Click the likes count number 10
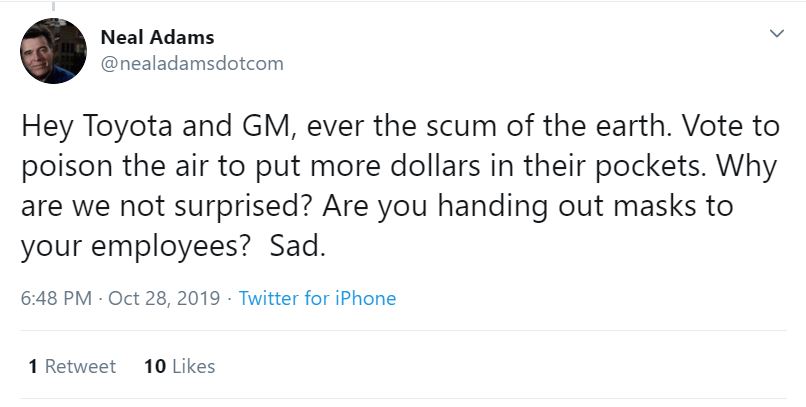The height and width of the screenshot is (407, 806). [154, 366]
